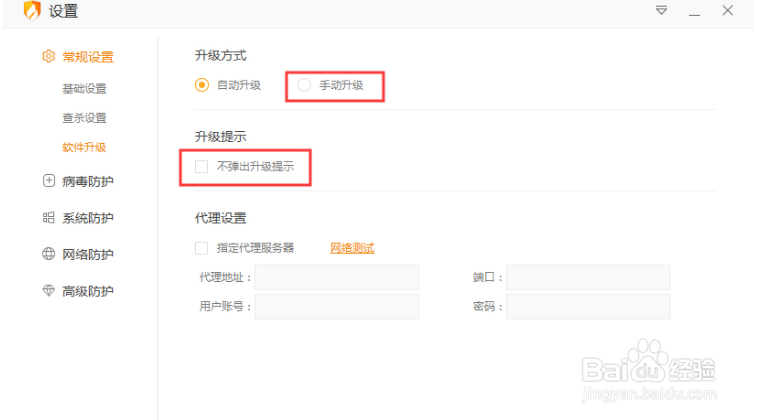Click the Huorong shield logo icon
The width and height of the screenshot is (759, 420).
coord(32,11)
